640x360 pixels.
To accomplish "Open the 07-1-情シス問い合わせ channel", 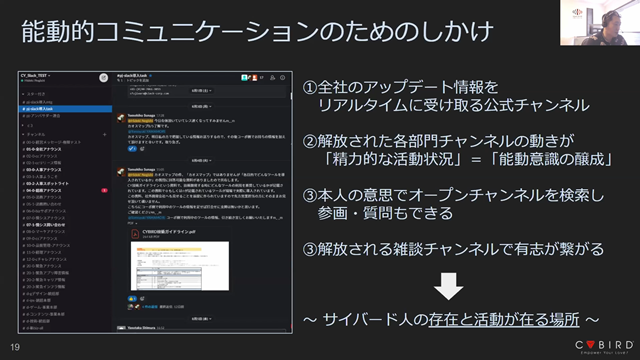I will coord(44,225).
